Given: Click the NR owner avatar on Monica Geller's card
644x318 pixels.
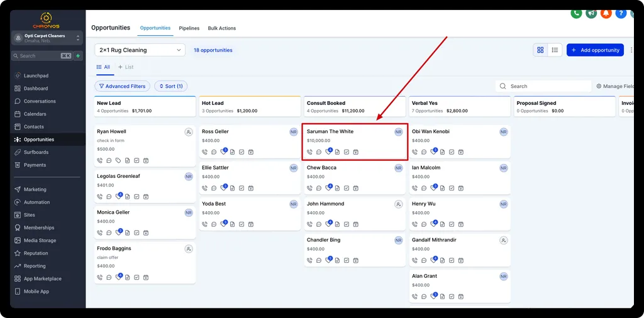Looking at the screenshot, I should (x=189, y=212).
